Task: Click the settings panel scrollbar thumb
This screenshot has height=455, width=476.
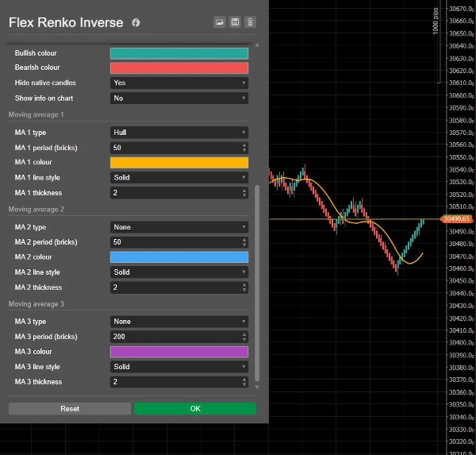Action: coord(257,283)
